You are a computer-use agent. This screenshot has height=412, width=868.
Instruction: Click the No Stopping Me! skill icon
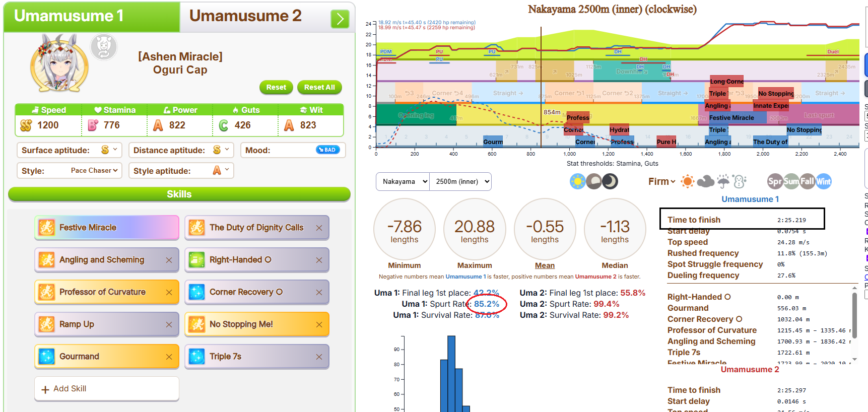pos(196,324)
